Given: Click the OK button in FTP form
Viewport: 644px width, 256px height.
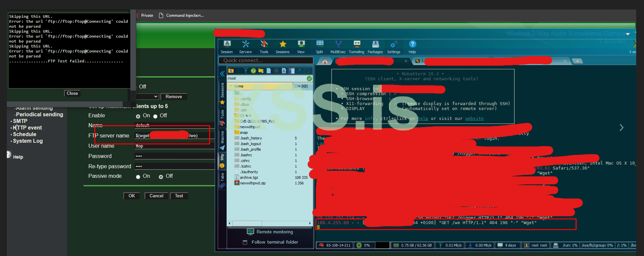Looking at the screenshot, I should pos(132,196).
